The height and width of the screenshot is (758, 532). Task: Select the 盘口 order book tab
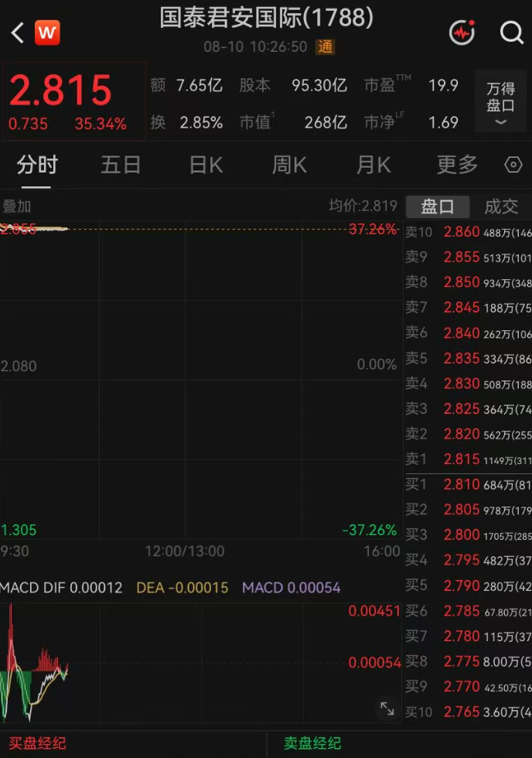438,207
